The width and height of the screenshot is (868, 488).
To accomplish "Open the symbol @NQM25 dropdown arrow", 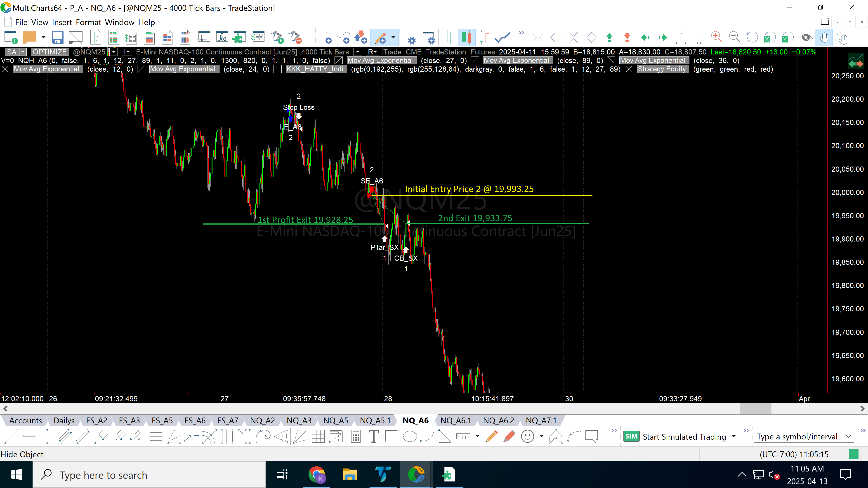I will [113, 52].
